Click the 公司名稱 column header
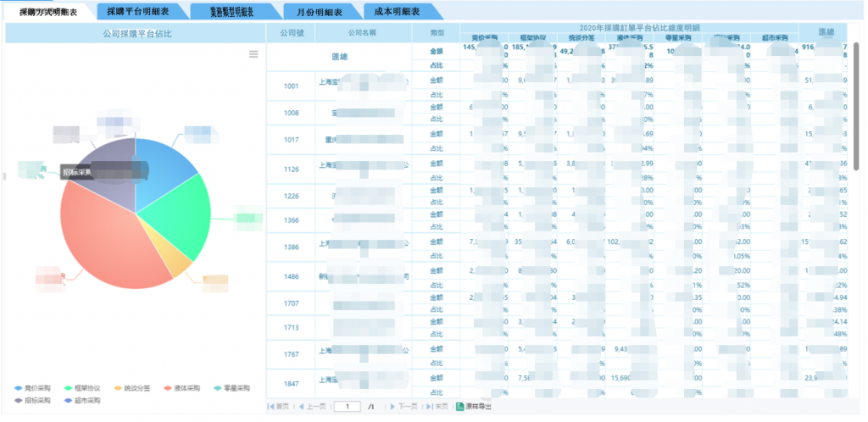The image size is (868, 422). (363, 33)
